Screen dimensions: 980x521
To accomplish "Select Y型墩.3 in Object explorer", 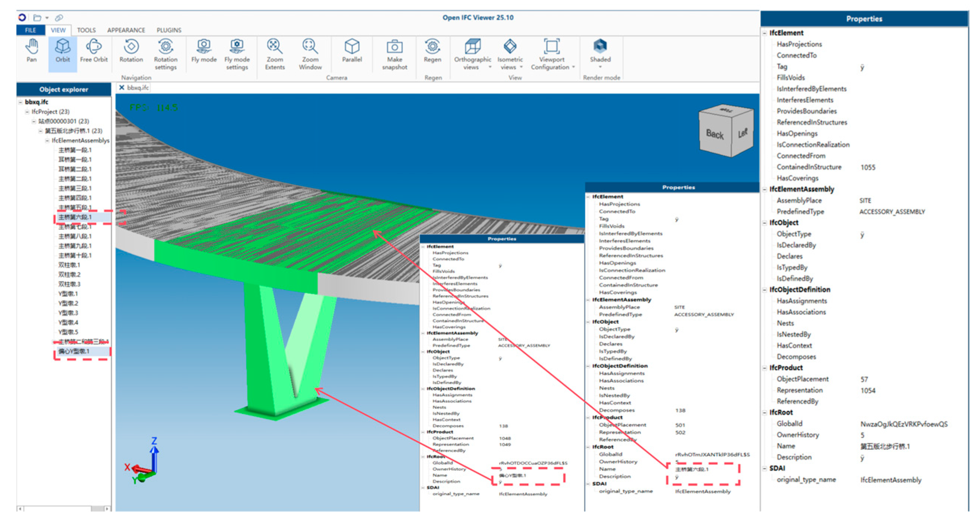I will coord(68,313).
